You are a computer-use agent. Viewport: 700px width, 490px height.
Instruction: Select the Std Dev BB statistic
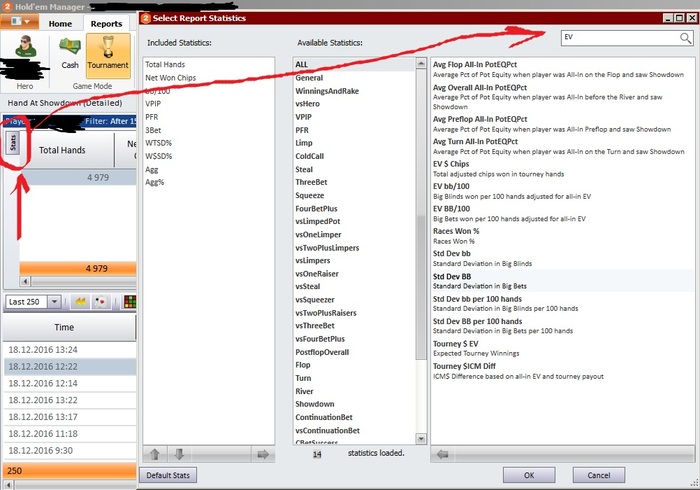coord(562,281)
